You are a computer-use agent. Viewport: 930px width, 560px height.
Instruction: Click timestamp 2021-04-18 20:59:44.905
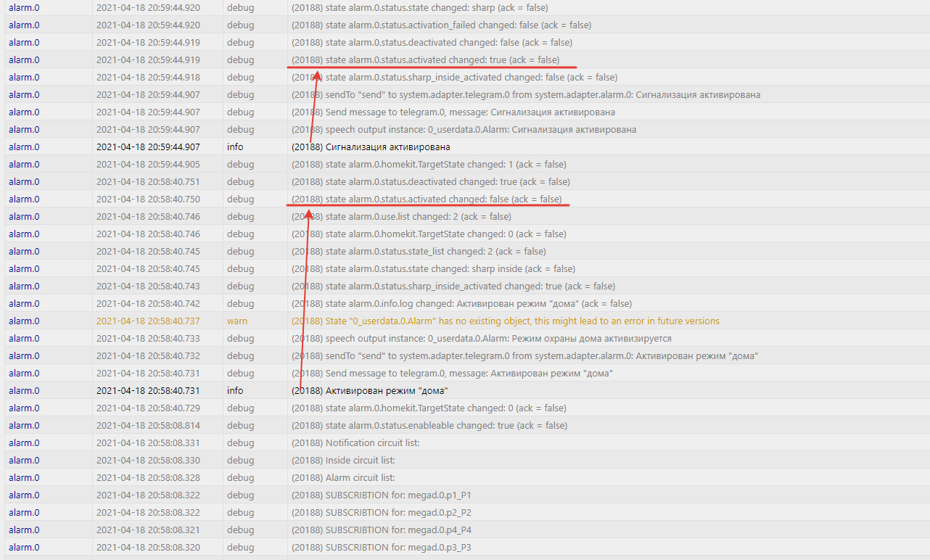[x=148, y=164]
